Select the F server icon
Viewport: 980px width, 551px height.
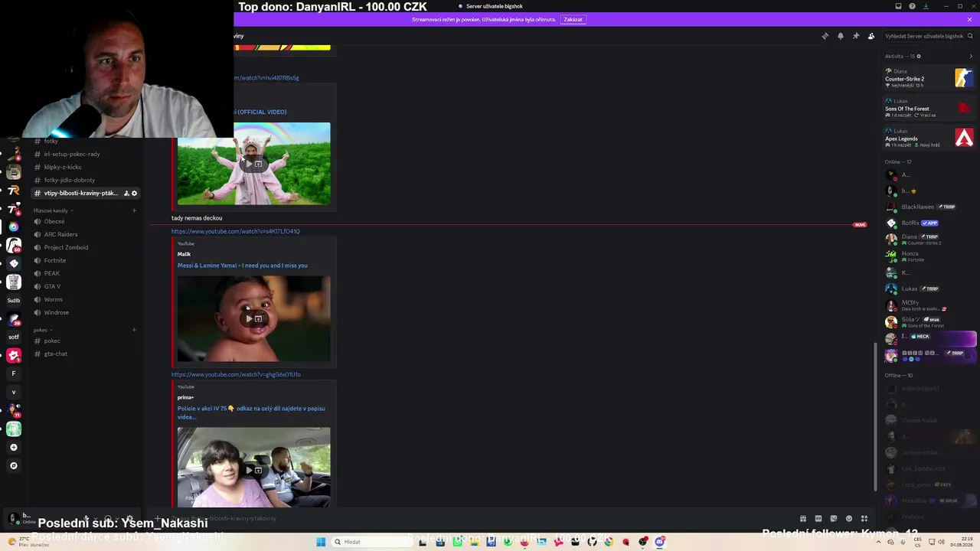click(14, 373)
